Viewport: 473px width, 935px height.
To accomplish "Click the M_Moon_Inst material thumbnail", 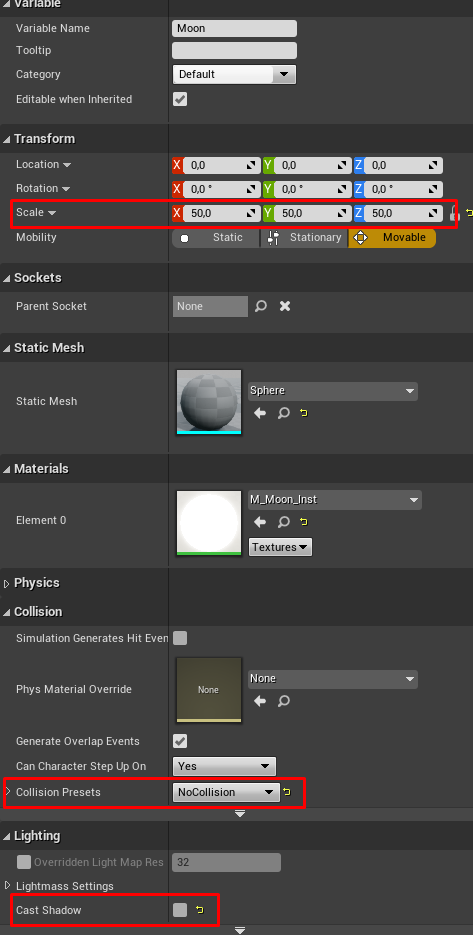I will (209, 523).
